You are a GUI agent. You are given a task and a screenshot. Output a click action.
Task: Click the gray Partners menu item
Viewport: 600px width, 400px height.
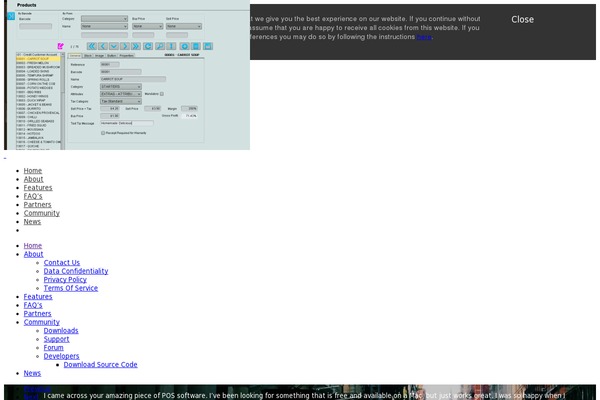coord(37,204)
